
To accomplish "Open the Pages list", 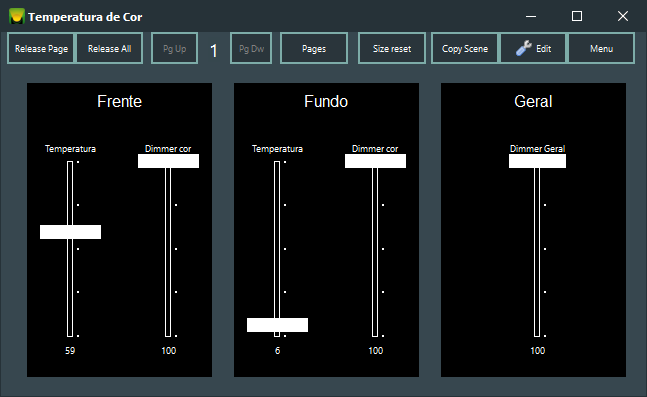I will [314, 48].
